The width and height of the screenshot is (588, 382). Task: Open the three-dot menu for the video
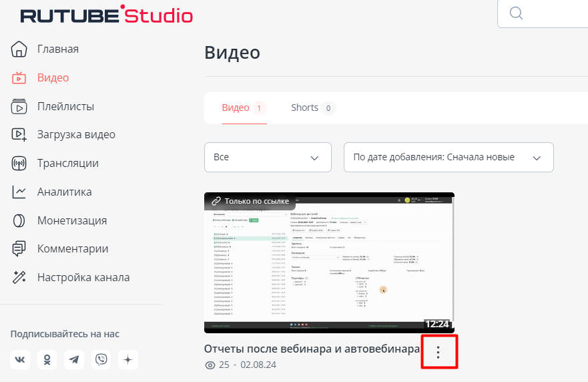point(438,353)
